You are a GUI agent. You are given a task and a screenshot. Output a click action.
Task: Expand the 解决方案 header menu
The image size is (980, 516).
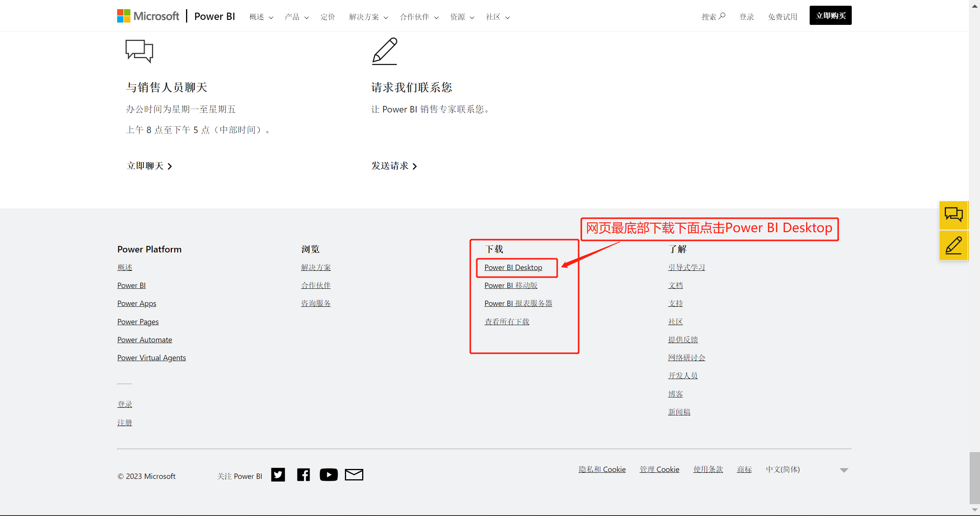(x=368, y=17)
